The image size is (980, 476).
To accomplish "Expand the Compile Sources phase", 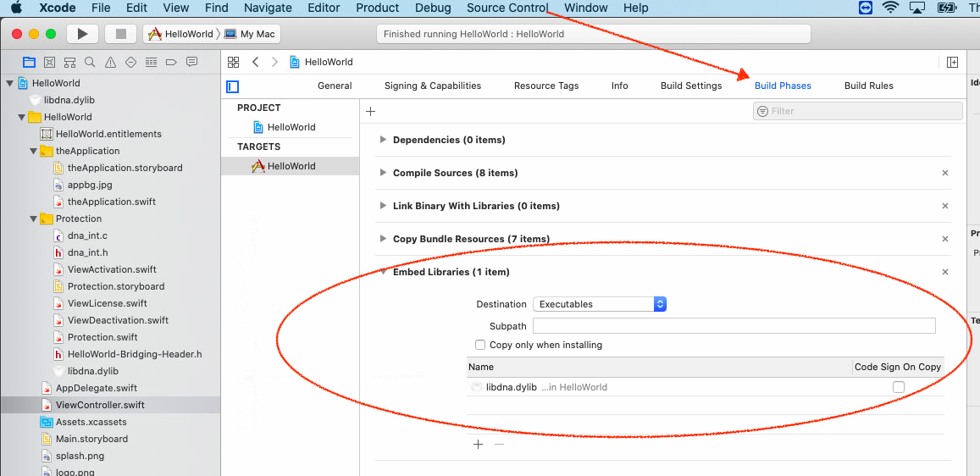I will pyautogui.click(x=383, y=173).
